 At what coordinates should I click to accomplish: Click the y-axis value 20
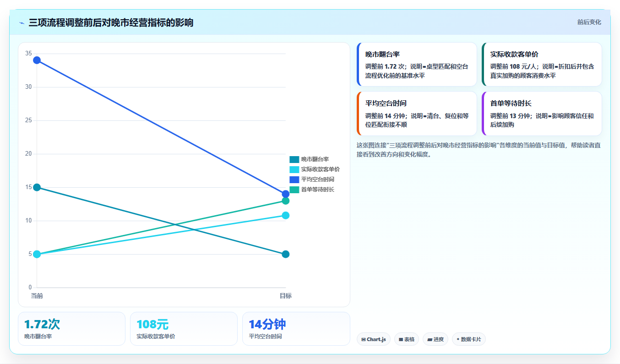(x=28, y=154)
